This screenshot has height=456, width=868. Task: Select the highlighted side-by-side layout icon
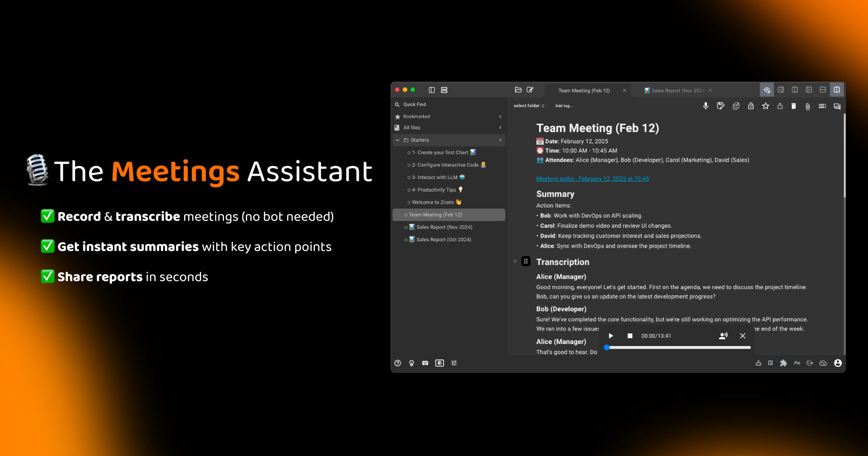837,90
